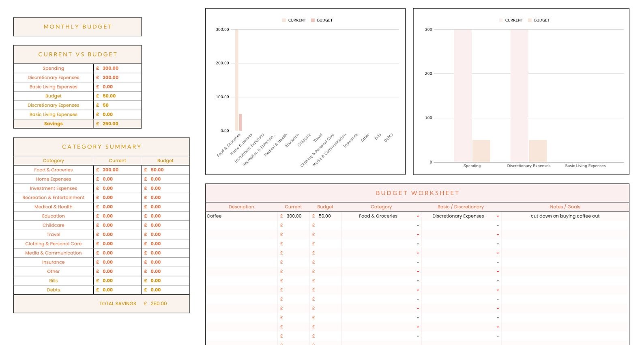Select the Spending 300.00 value cell
This screenshot has height=345, width=644.
point(118,68)
